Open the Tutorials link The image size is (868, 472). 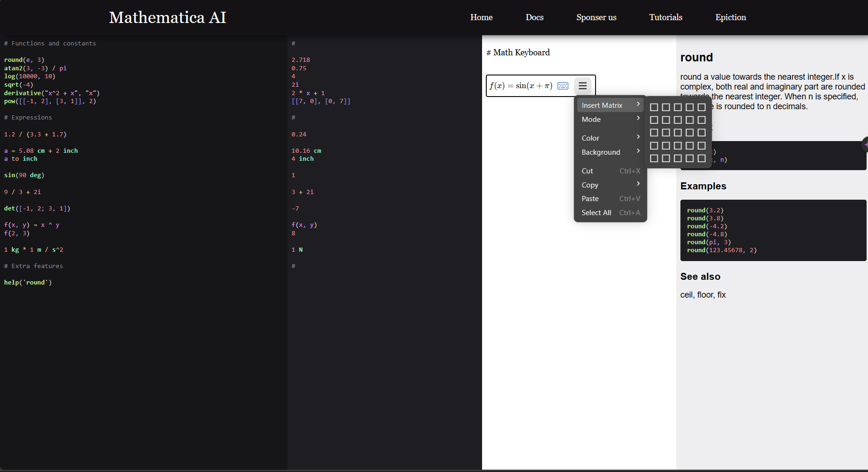(x=666, y=17)
